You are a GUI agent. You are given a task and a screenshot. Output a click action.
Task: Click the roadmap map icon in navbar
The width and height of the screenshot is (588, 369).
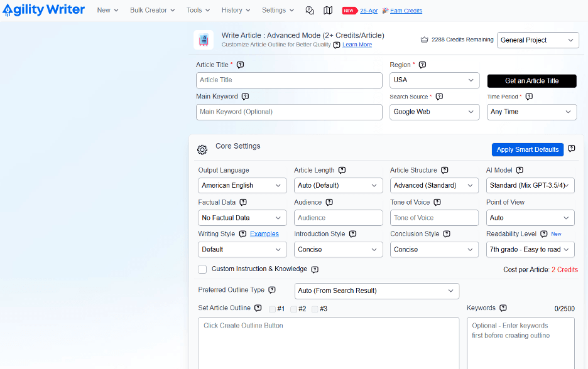tap(328, 11)
